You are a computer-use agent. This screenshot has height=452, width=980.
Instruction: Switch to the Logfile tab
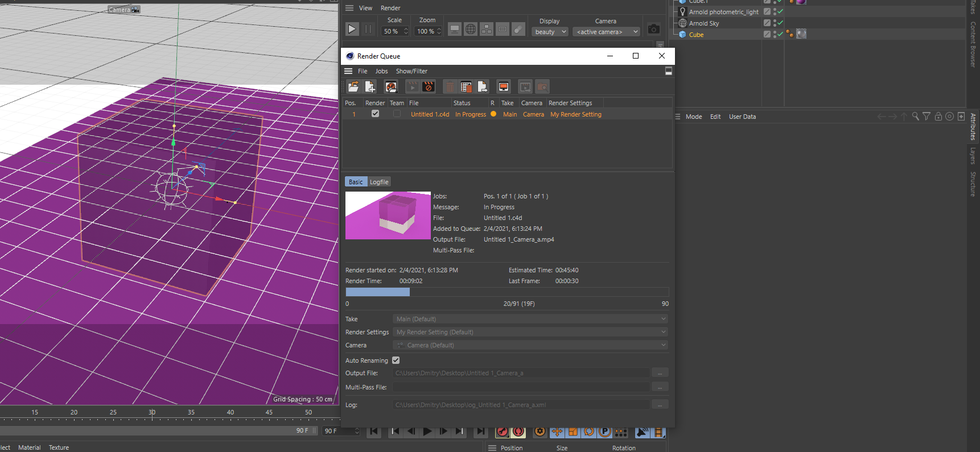pos(379,182)
